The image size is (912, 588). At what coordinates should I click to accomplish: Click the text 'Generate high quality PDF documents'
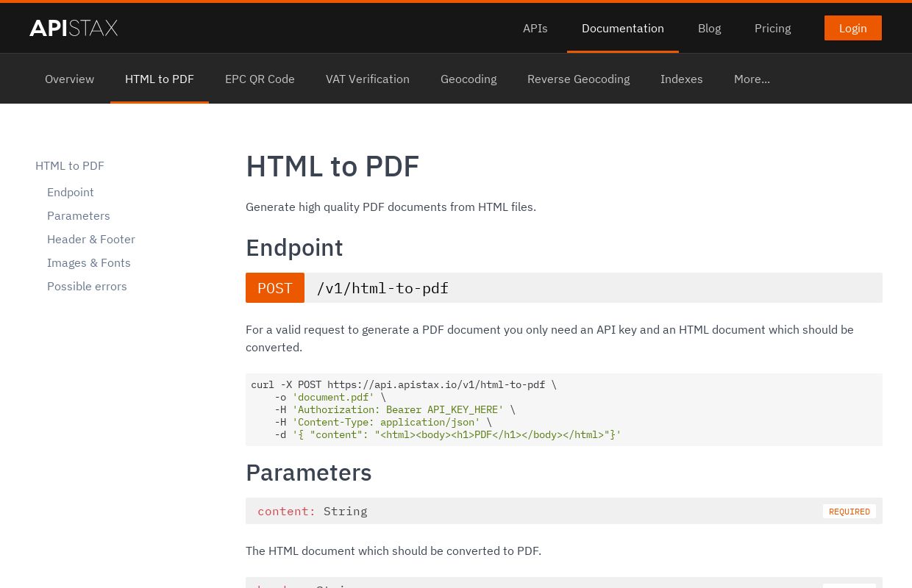coord(346,207)
